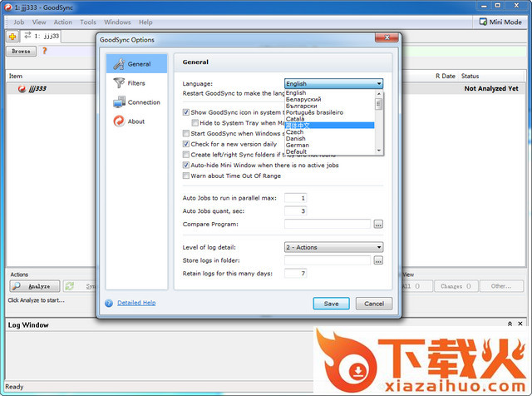Click the Cancel button in Options dialog
The image size is (532, 396).
click(374, 304)
